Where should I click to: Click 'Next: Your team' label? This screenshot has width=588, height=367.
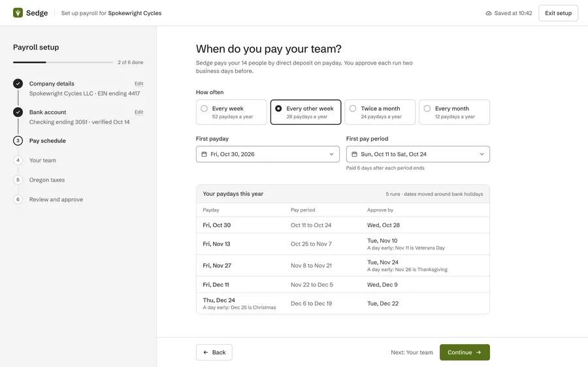412,353
